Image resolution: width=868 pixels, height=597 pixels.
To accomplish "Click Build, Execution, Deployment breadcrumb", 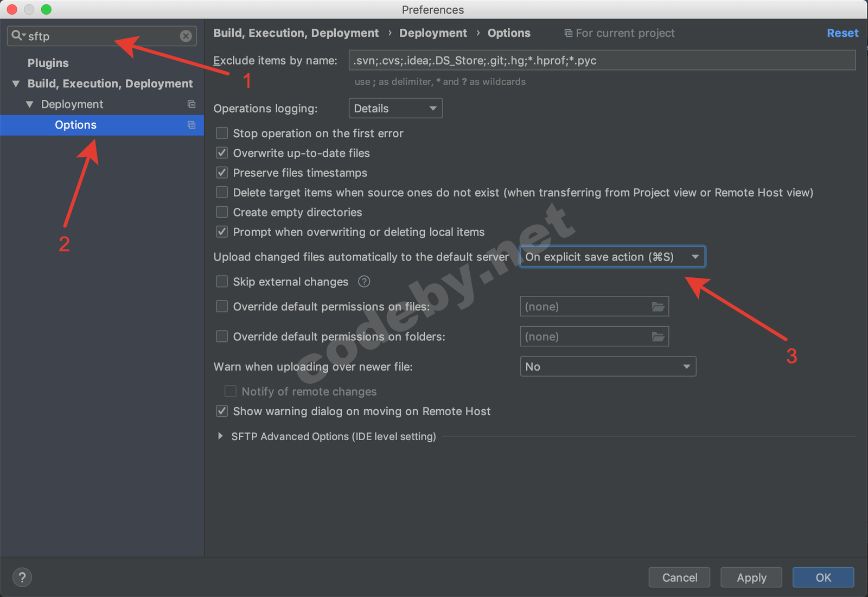I will point(296,33).
